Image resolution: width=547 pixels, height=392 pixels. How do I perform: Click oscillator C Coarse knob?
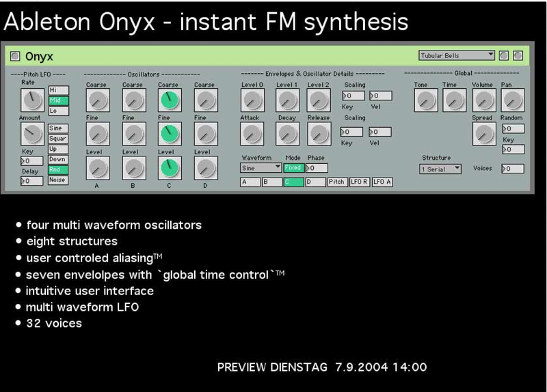pyautogui.click(x=168, y=101)
